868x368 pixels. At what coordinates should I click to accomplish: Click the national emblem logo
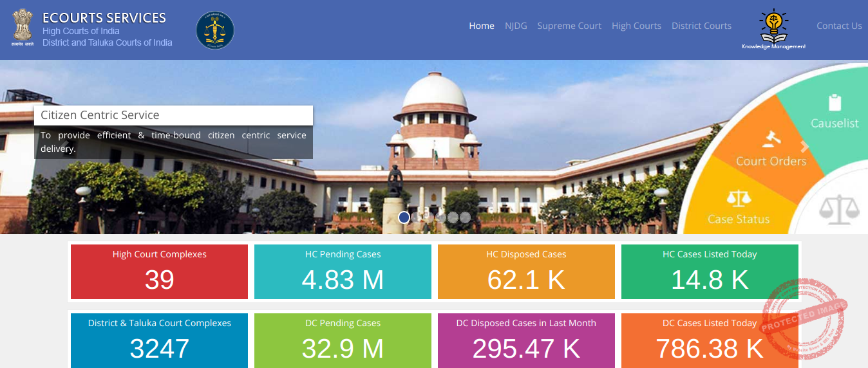tap(23, 26)
